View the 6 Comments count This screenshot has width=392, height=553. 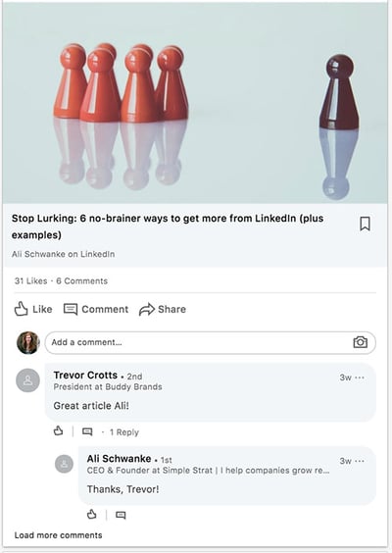click(x=81, y=281)
